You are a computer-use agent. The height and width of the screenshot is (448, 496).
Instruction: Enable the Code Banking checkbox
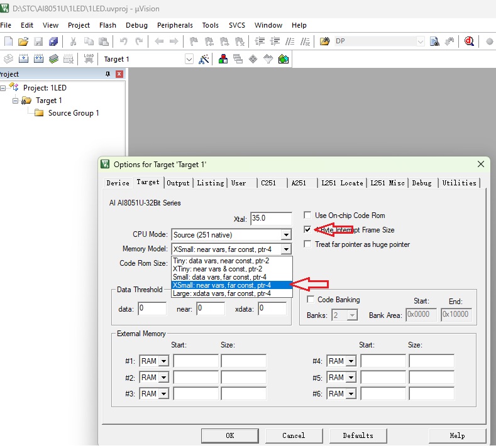tap(311, 300)
